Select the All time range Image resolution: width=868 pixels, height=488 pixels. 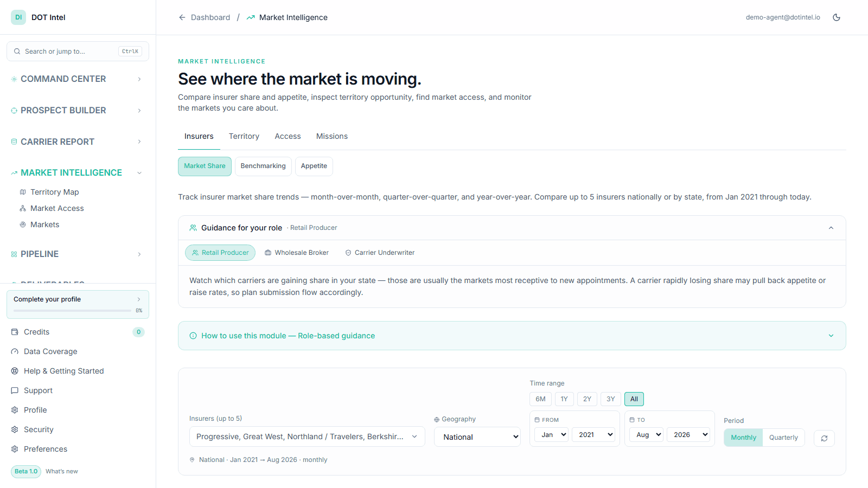coord(634,399)
